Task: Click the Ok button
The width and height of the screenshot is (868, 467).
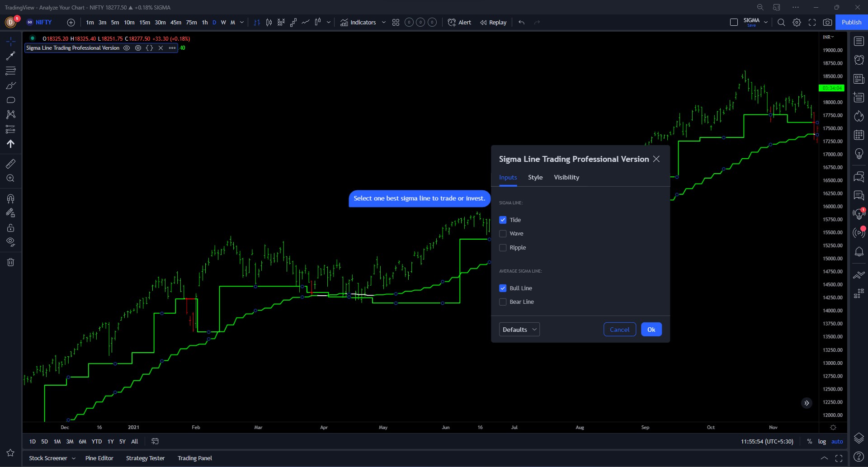Action: [651, 330]
